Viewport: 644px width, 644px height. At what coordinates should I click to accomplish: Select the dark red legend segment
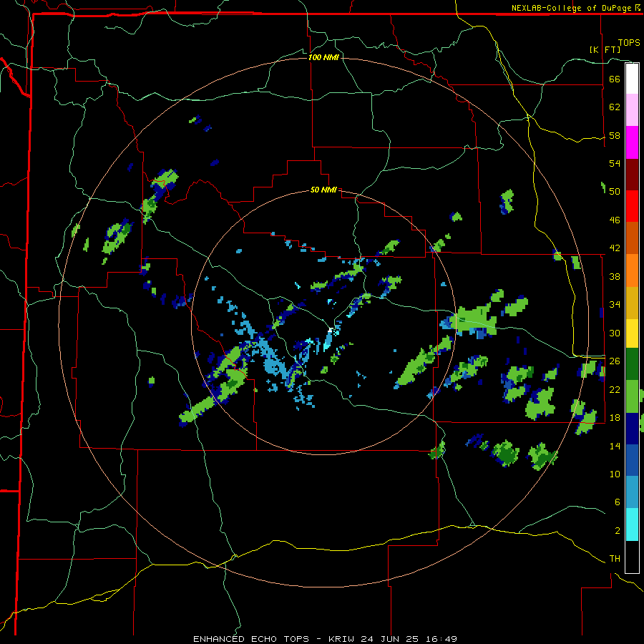coord(632,174)
